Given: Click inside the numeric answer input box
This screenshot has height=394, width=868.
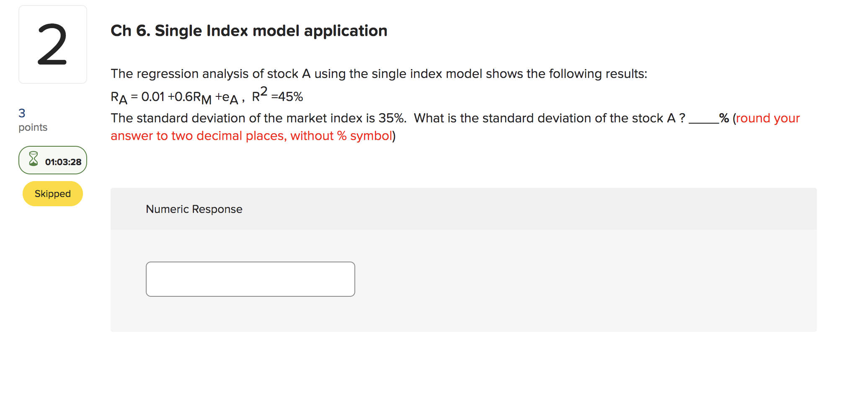Looking at the screenshot, I should pyautogui.click(x=250, y=278).
